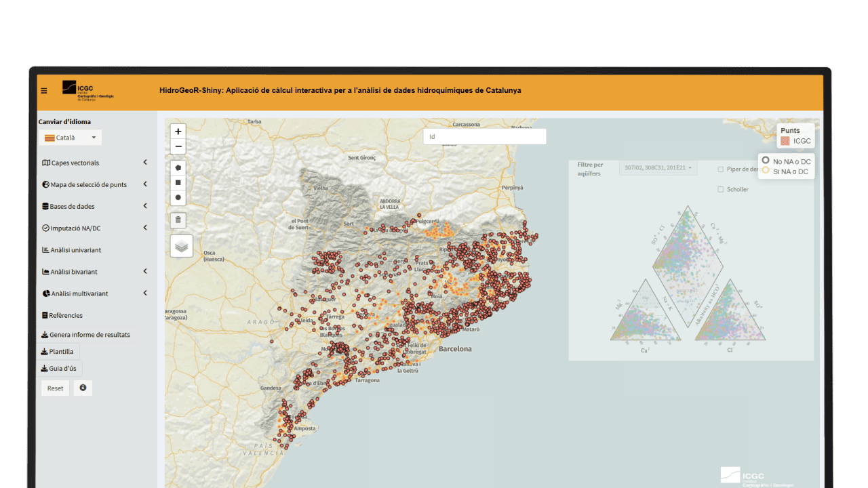
Task: Download the Plantilla template
Action: click(58, 352)
